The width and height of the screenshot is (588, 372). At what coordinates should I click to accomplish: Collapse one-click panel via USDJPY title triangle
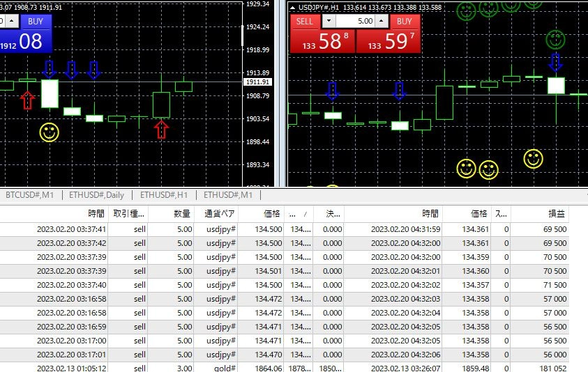(x=292, y=8)
